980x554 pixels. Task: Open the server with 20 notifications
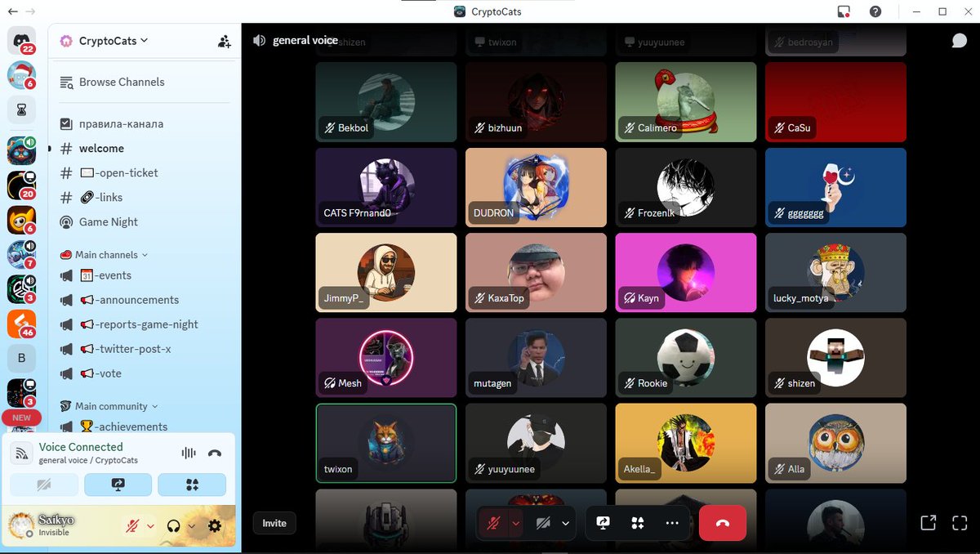(21, 185)
